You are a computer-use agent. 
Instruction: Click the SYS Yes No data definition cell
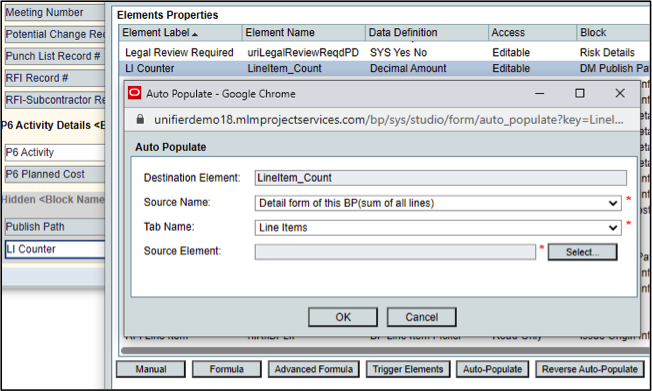coord(398,52)
